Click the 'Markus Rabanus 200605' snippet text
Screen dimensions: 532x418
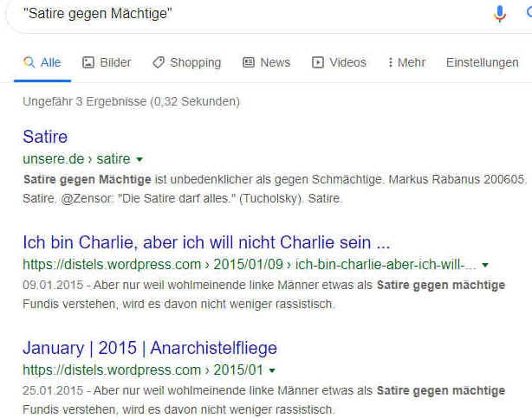pyautogui.click(x=457, y=179)
